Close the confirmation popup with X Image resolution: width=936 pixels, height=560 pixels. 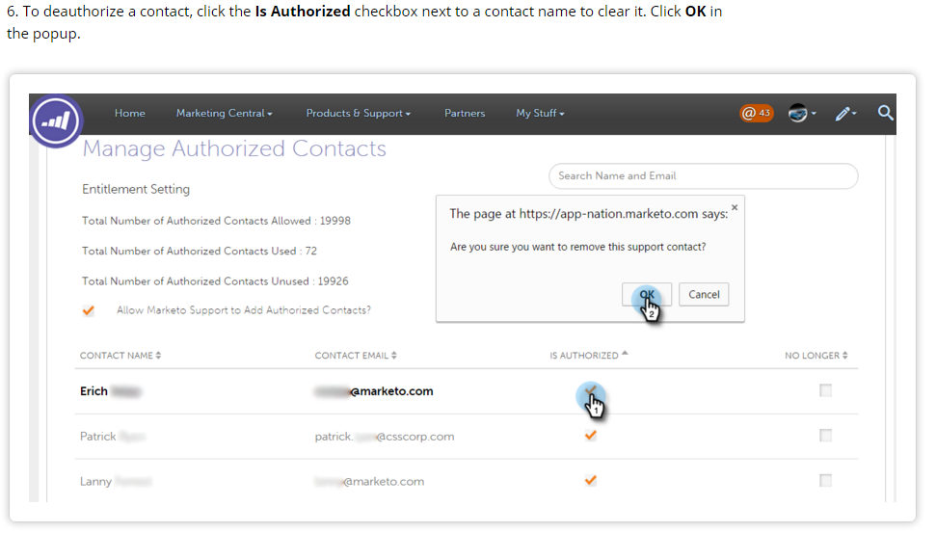735,206
